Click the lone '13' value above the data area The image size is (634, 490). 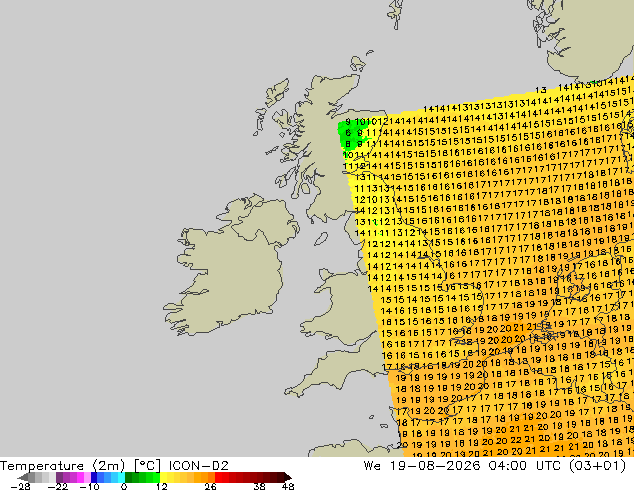coord(541,90)
